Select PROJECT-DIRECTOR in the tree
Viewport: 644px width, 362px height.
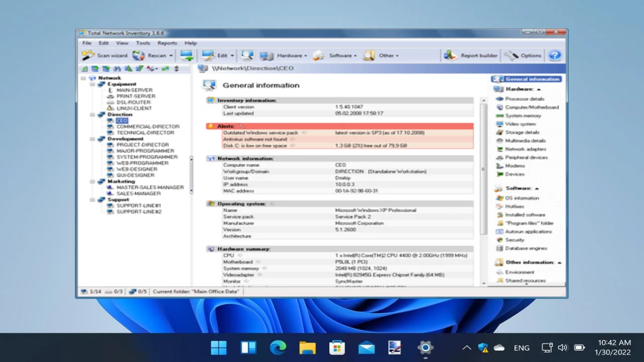(x=143, y=145)
